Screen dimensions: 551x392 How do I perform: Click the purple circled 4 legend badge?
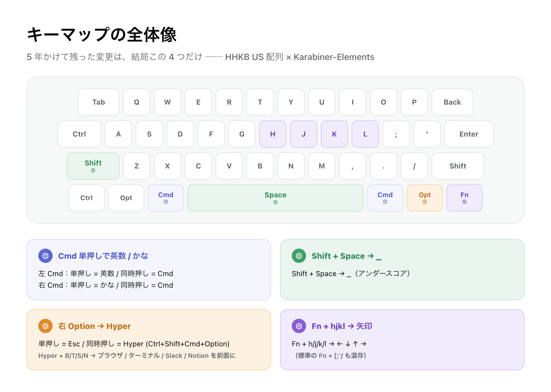click(x=299, y=326)
